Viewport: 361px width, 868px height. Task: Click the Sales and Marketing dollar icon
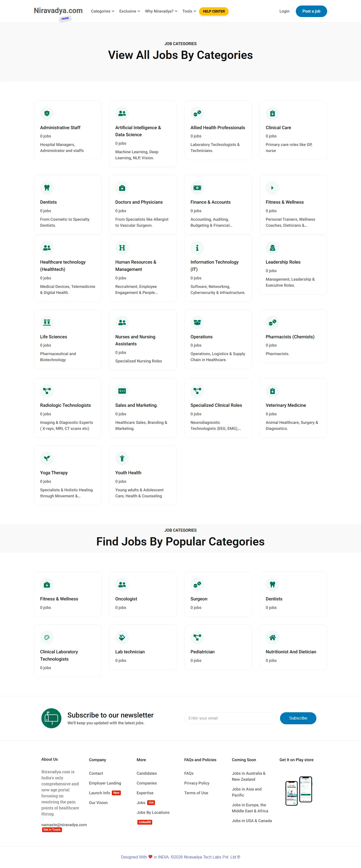[x=122, y=391]
